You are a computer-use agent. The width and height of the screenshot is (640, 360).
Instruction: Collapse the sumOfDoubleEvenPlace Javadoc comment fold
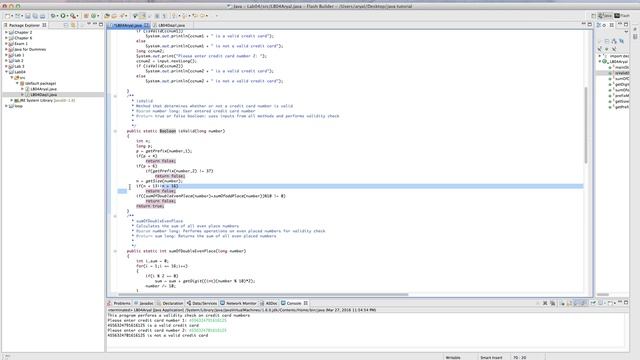click(x=115, y=216)
